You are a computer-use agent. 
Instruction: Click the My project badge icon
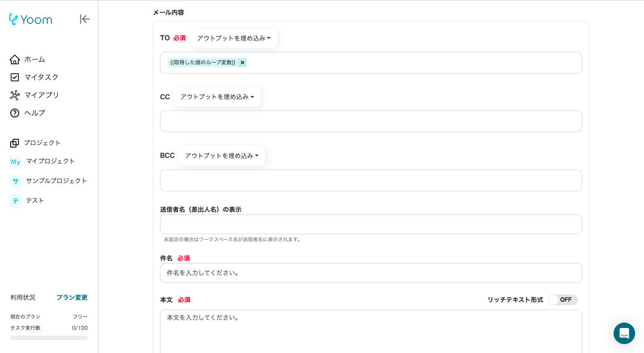[16, 161]
